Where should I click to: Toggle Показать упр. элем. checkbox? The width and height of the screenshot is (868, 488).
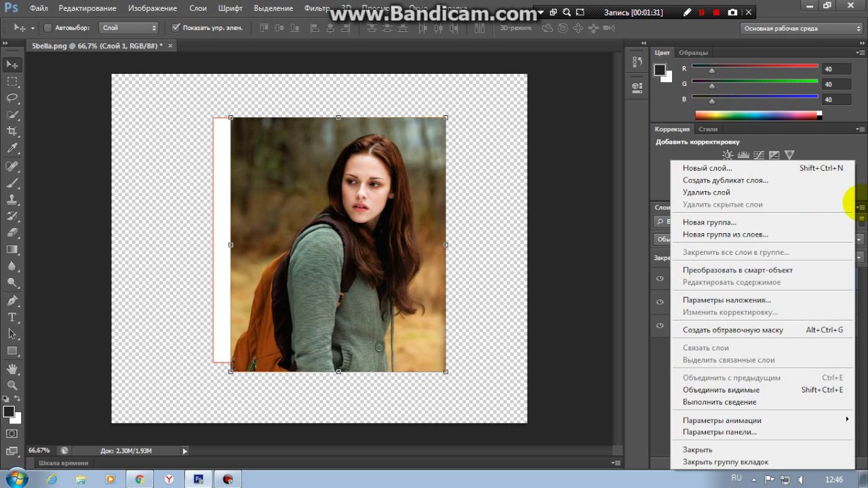176,28
